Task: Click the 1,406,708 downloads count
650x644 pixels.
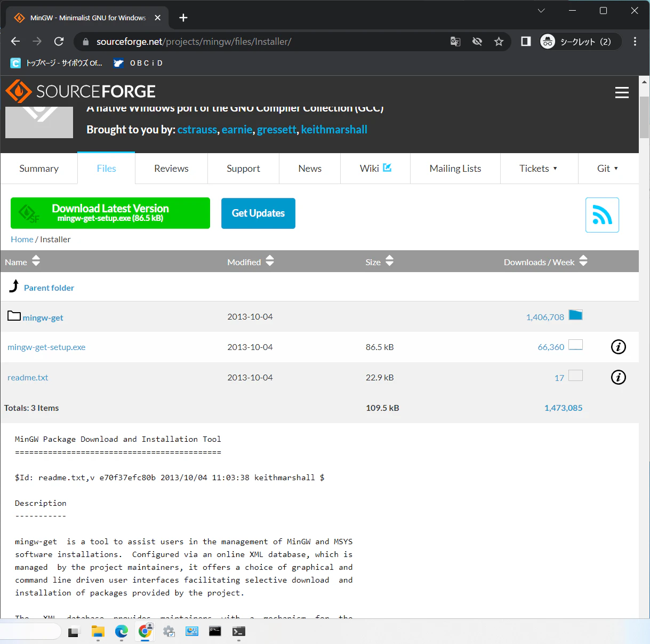Action: point(545,317)
